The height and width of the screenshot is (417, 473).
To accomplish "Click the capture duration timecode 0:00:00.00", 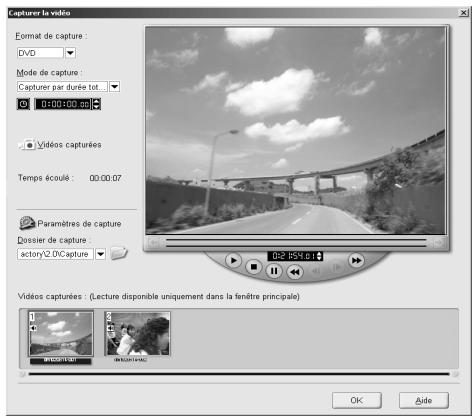I will [63, 104].
